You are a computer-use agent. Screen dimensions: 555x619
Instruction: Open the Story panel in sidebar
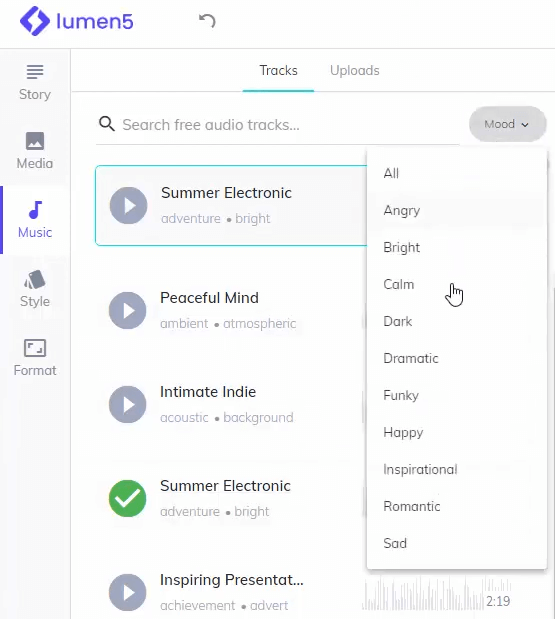[35, 83]
